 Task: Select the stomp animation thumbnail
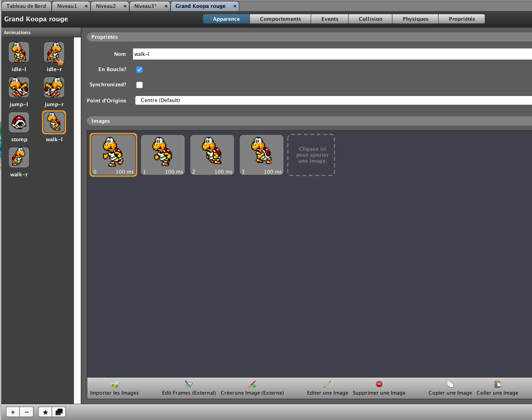(x=19, y=123)
